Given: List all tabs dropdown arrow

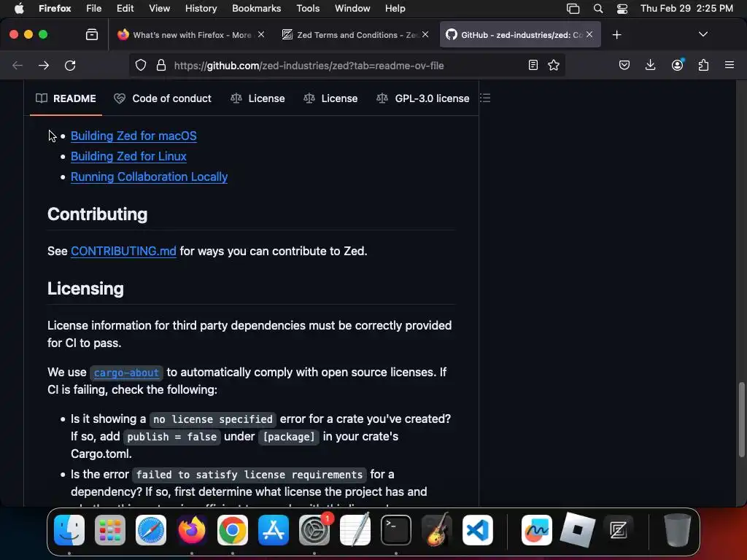Looking at the screenshot, I should coord(703,34).
